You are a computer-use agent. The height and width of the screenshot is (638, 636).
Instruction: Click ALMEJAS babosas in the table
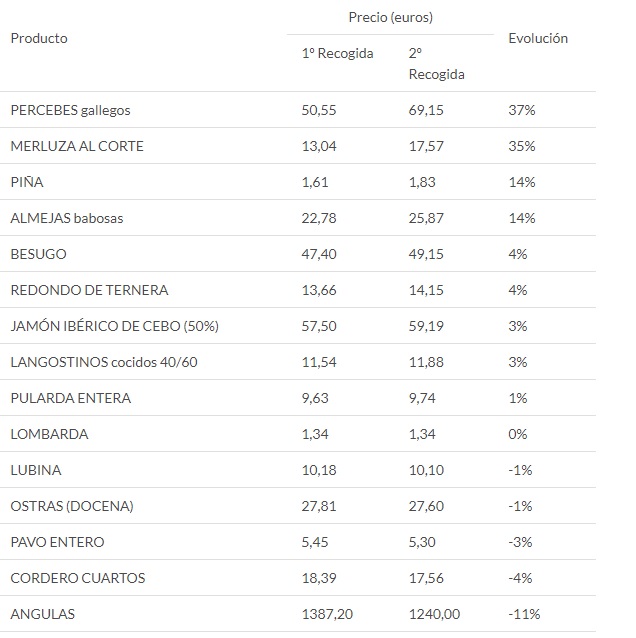(67, 218)
